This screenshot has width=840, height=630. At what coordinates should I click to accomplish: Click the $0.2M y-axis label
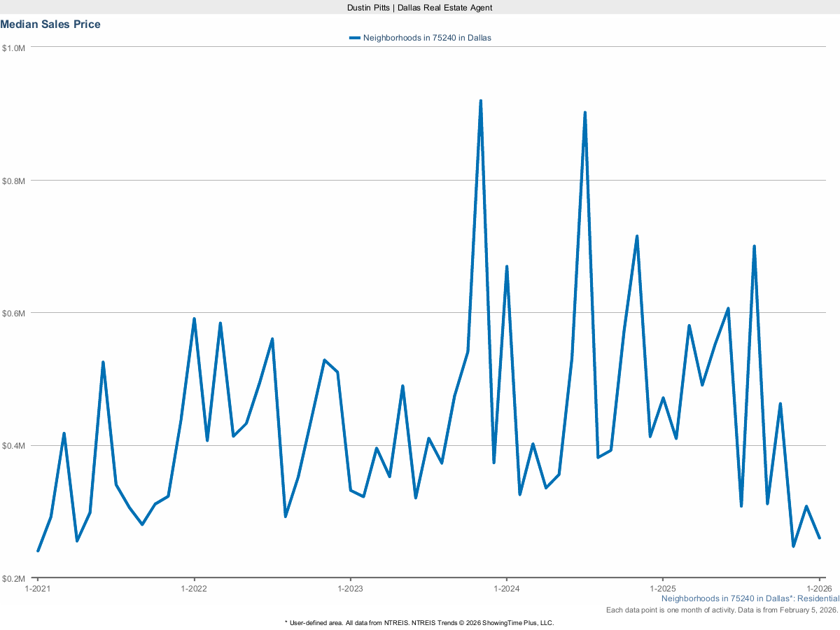click(x=14, y=579)
